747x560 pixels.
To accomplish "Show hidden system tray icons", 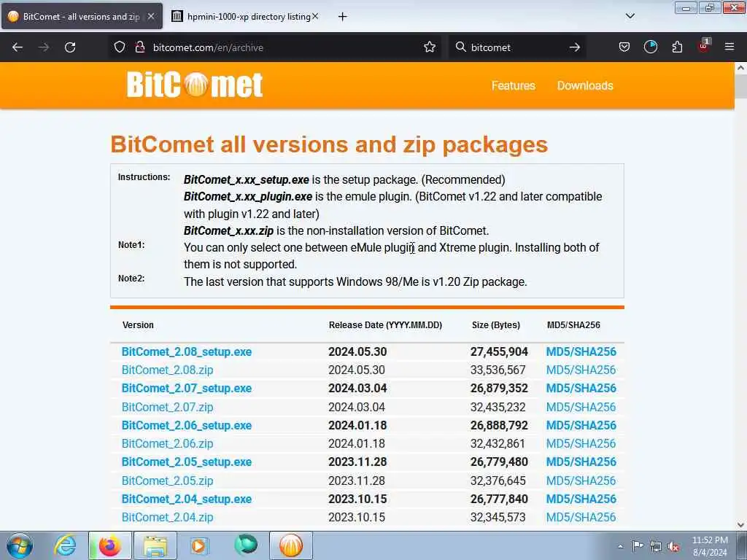I will [620, 546].
